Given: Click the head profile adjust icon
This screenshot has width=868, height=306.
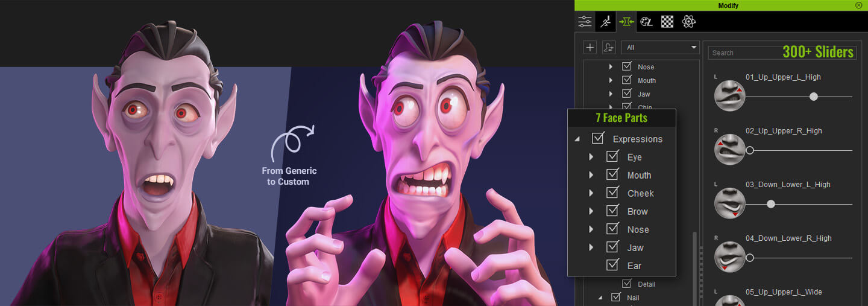Looking at the screenshot, I should (x=609, y=48).
